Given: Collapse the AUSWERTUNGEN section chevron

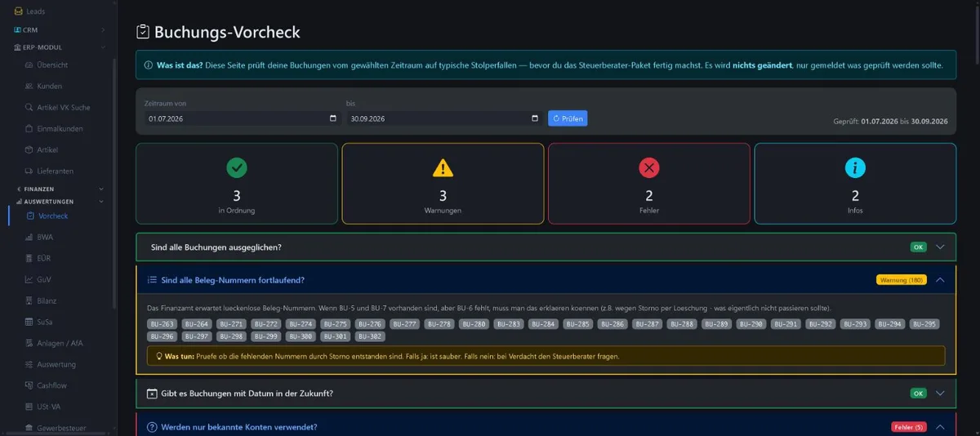Looking at the screenshot, I should 101,201.
